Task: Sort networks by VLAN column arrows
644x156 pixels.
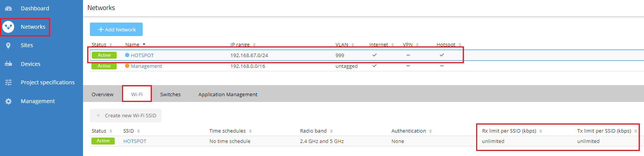Action: (353, 45)
